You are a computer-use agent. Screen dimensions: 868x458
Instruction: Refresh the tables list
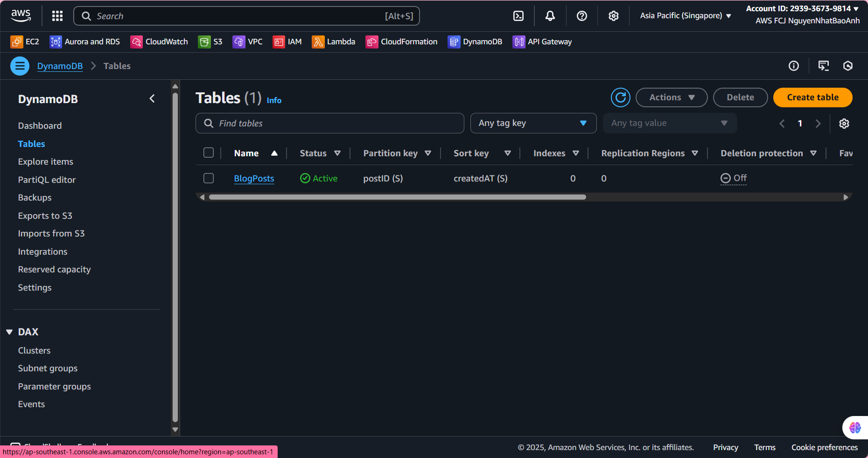(621, 97)
